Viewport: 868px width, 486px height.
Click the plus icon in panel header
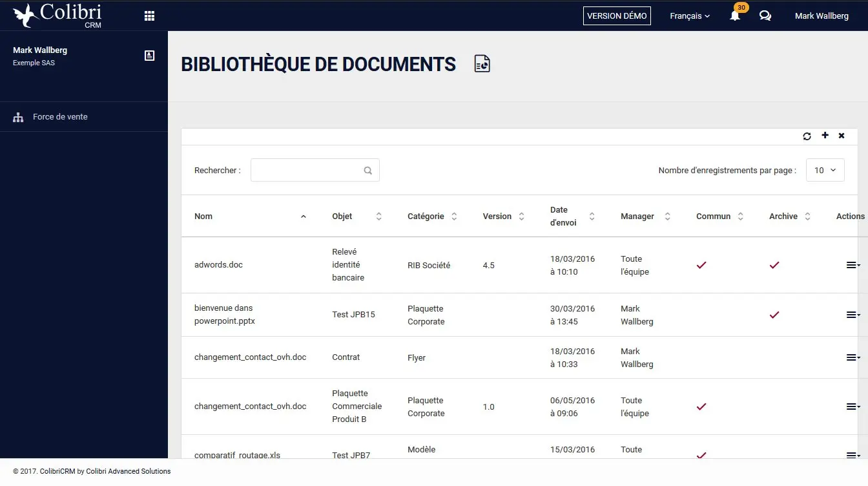point(825,136)
